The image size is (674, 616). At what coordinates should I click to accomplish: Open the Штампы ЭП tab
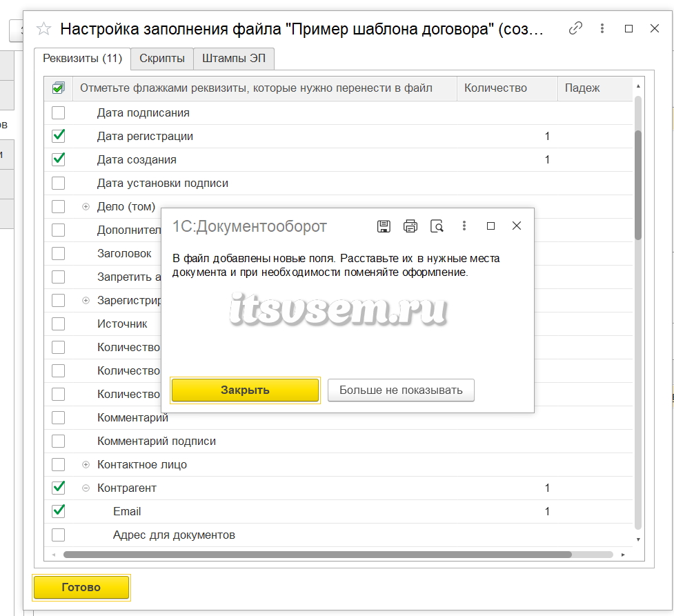click(x=234, y=59)
